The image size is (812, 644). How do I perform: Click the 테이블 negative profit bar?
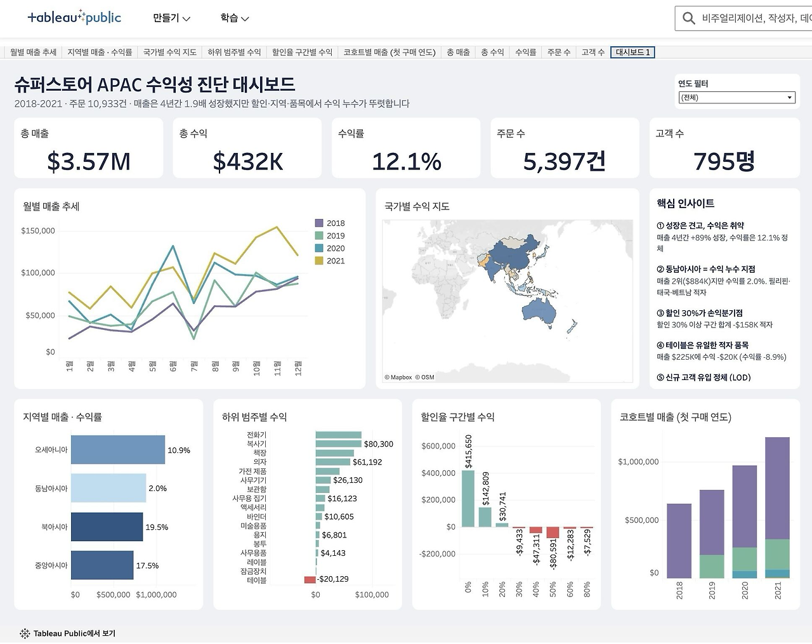[x=310, y=579]
